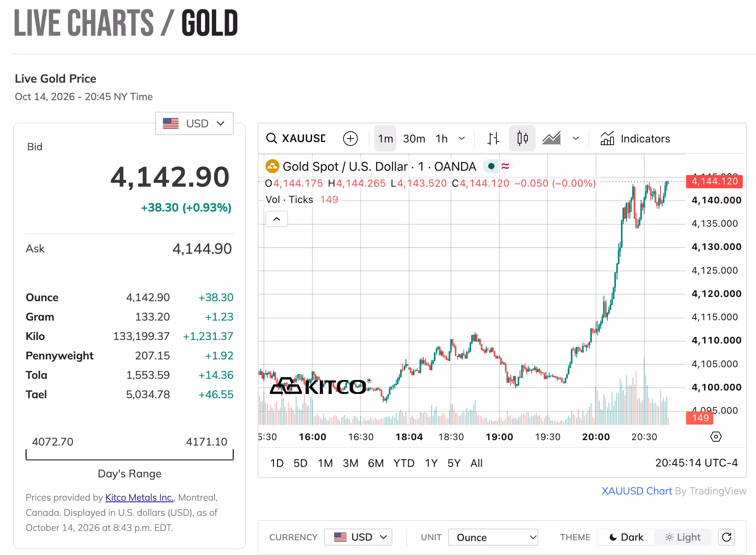Image resolution: width=756 pixels, height=555 pixels.
Task: Click the refresh chart icon
Action: point(726,537)
